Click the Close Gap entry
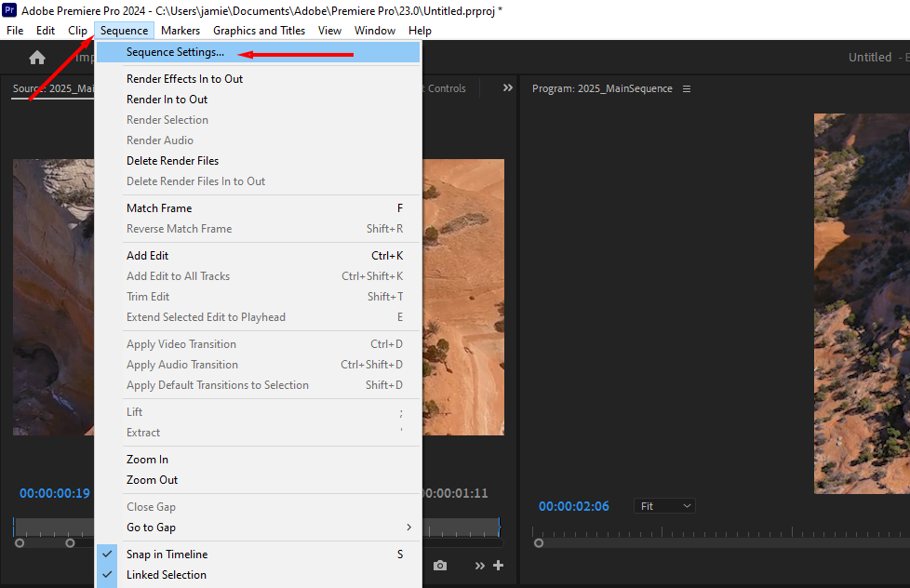Image resolution: width=910 pixels, height=588 pixels. coord(259,507)
